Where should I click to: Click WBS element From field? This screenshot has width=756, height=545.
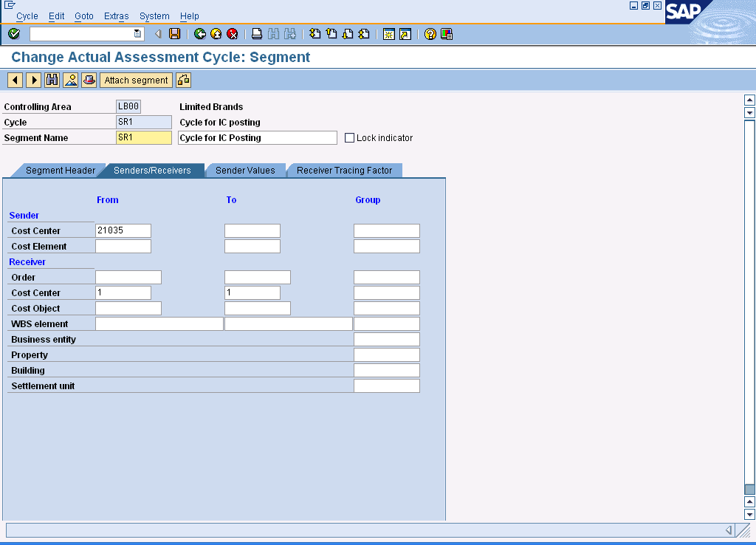coord(159,323)
